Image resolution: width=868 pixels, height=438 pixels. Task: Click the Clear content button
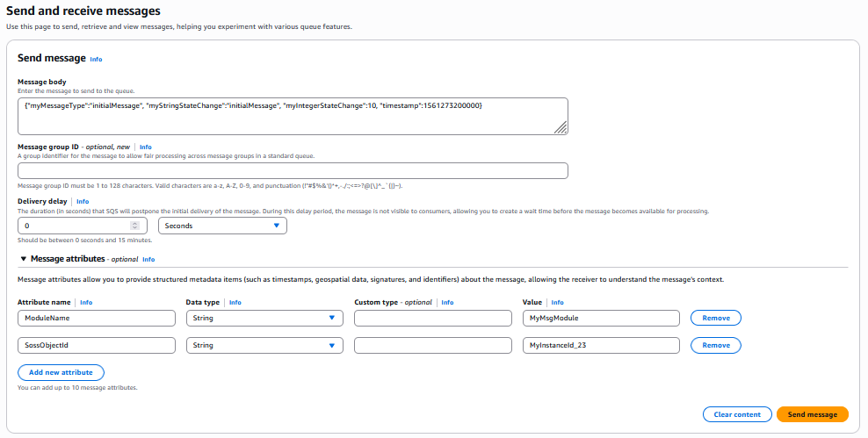pos(736,414)
